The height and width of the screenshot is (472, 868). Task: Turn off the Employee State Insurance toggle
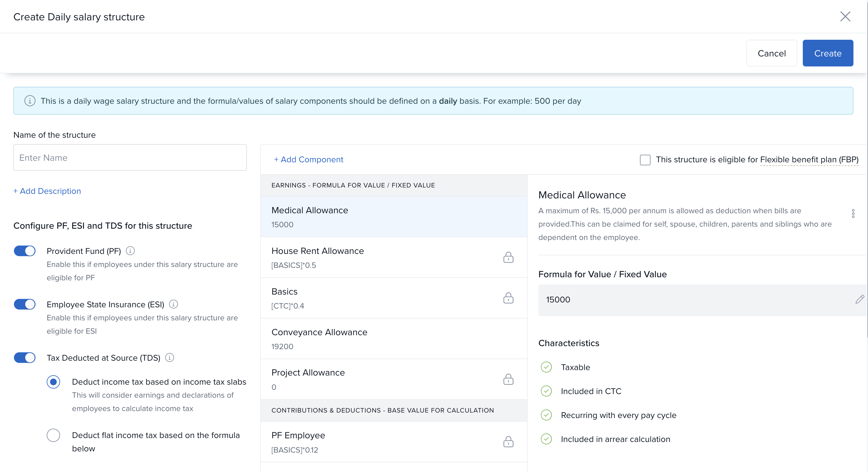(25, 304)
